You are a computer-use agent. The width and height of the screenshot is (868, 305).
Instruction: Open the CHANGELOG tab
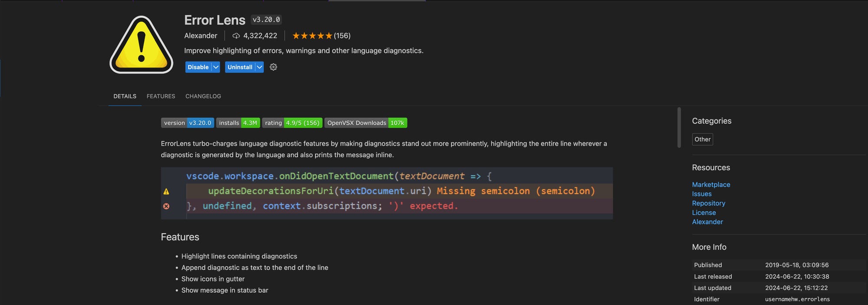click(x=203, y=96)
